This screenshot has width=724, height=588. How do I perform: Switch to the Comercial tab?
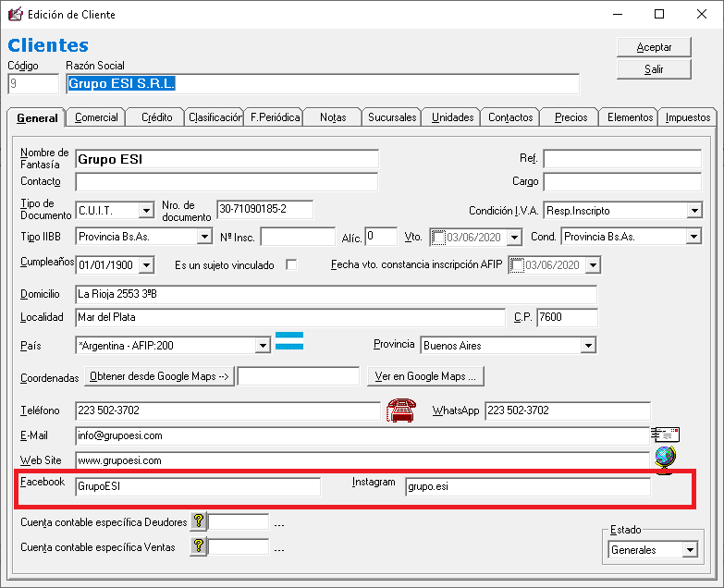(x=96, y=117)
